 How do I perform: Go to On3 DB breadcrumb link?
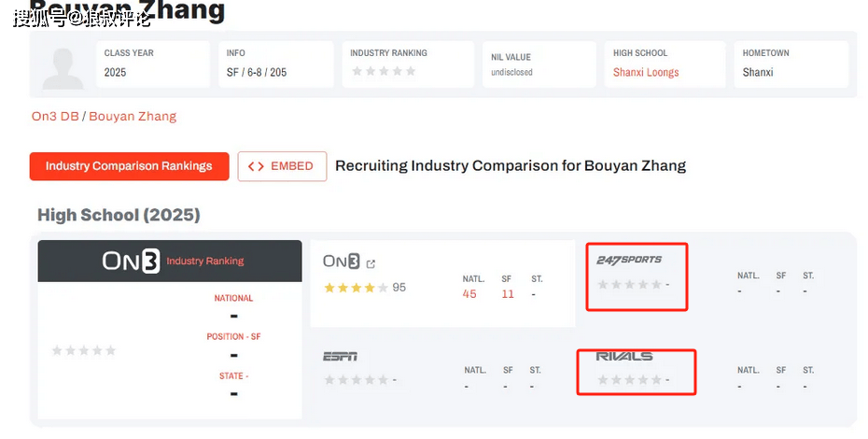click(x=55, y=117)
